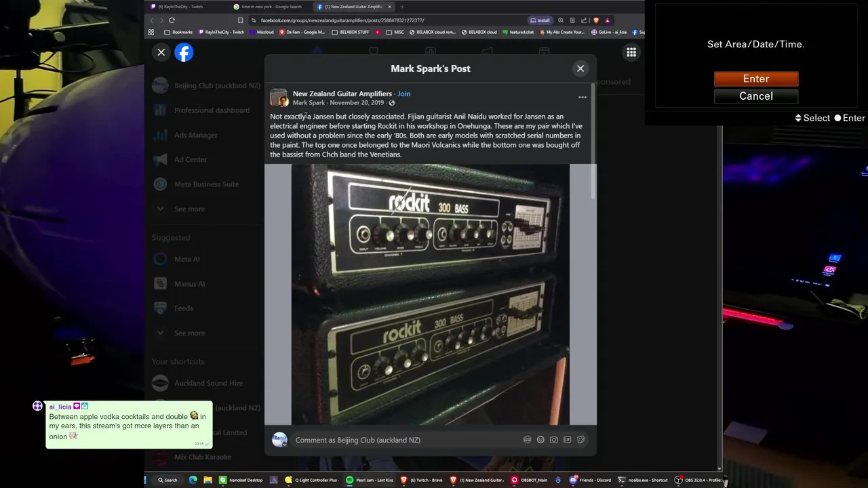Open the BELABOX STUFF bookmark folder

coord(351,32)
